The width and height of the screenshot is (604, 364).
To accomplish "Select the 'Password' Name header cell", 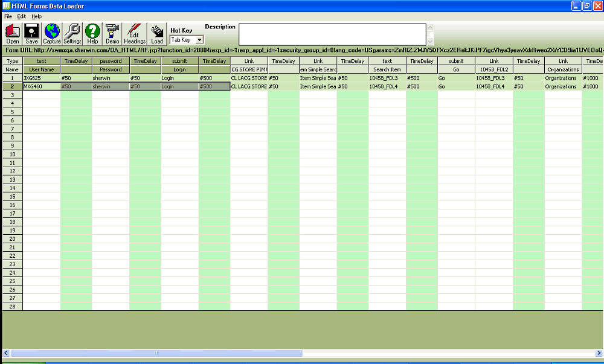I will 111,69.
